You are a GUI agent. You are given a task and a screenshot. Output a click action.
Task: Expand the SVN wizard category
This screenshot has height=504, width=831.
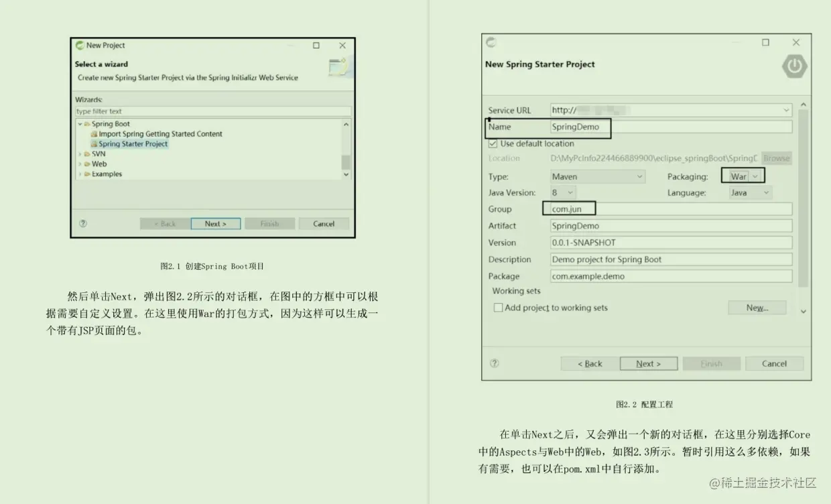click(x=80, y=154)
